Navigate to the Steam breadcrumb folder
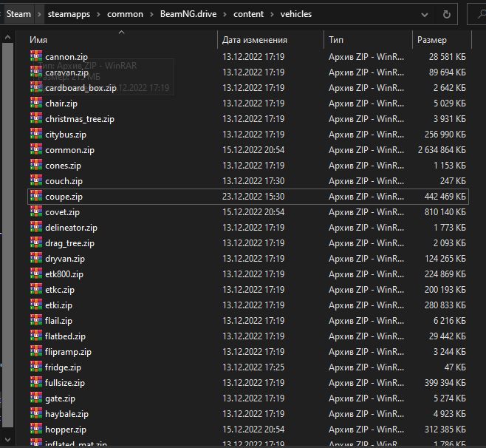 point(18,14)
